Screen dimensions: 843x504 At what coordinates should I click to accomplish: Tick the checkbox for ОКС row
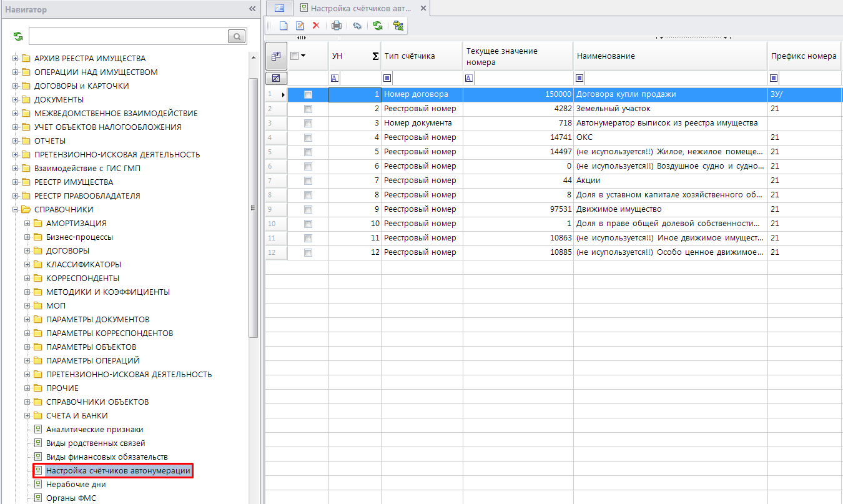coord(308,137)
